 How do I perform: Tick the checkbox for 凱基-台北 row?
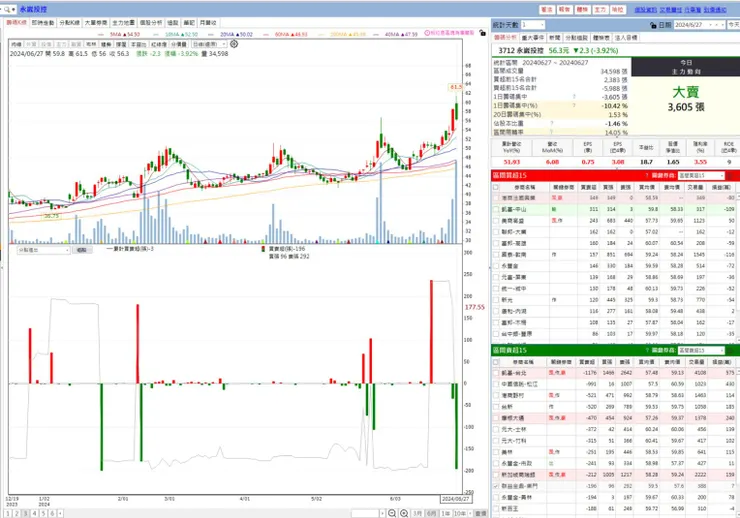pos(496,373)
